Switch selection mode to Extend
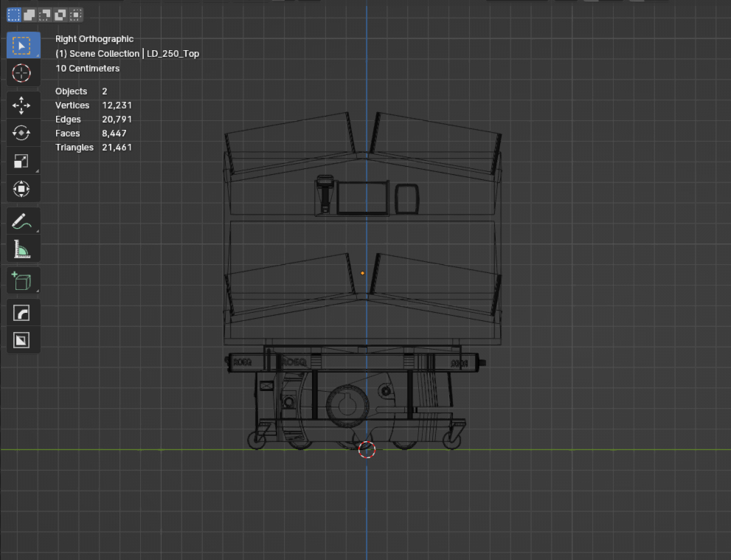The image size is (731, 560). pos(30,14)
